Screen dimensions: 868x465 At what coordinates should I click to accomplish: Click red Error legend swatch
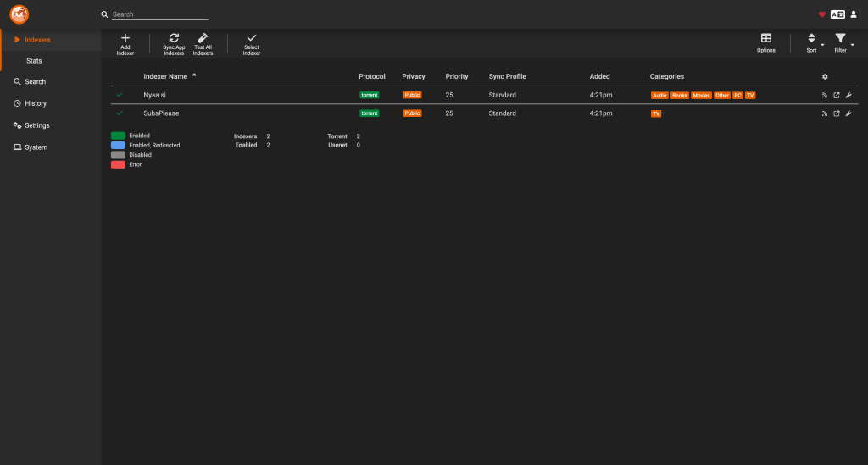pyautogui.click(x=118, y=165)
